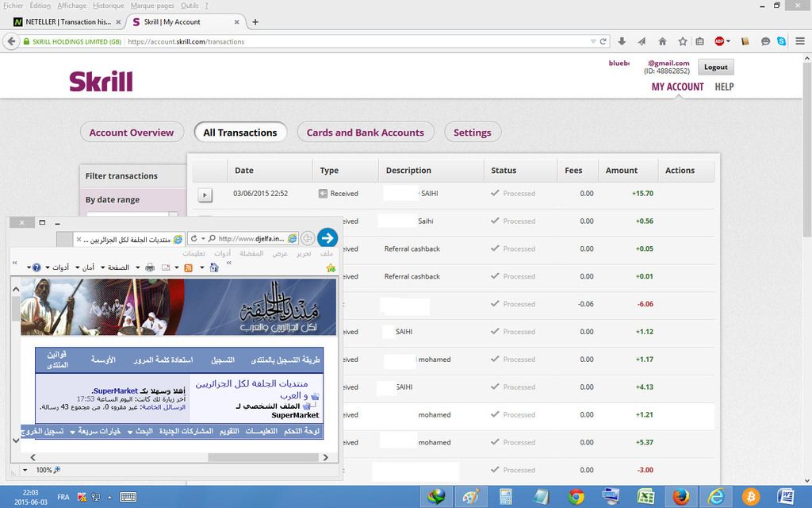Click the Skrill logo

tap(101, 81)
